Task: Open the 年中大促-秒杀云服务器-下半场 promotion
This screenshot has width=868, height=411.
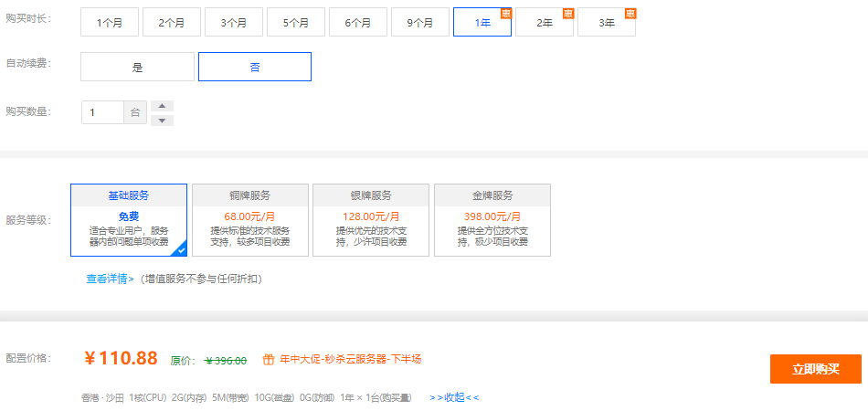Action: 351,360
